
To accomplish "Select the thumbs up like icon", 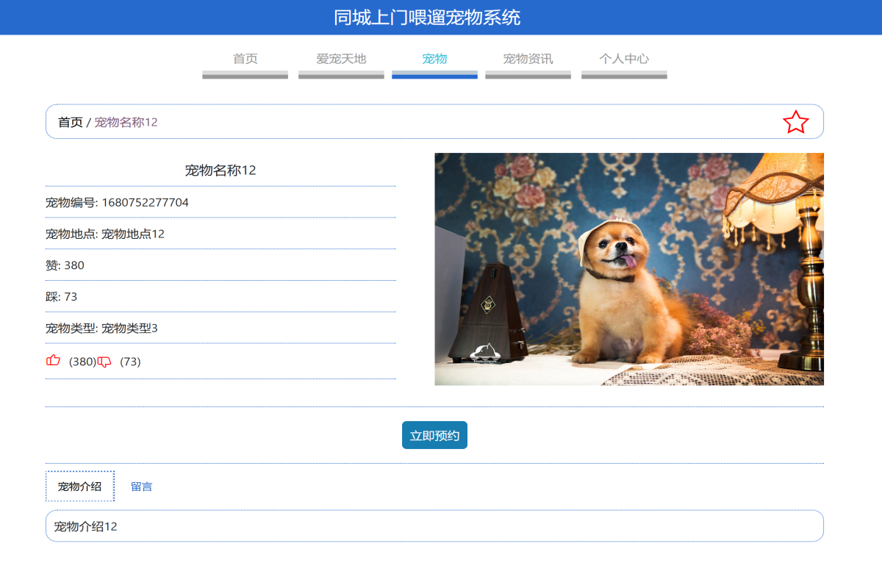I will pyautogui.click(x=52, y=361).
